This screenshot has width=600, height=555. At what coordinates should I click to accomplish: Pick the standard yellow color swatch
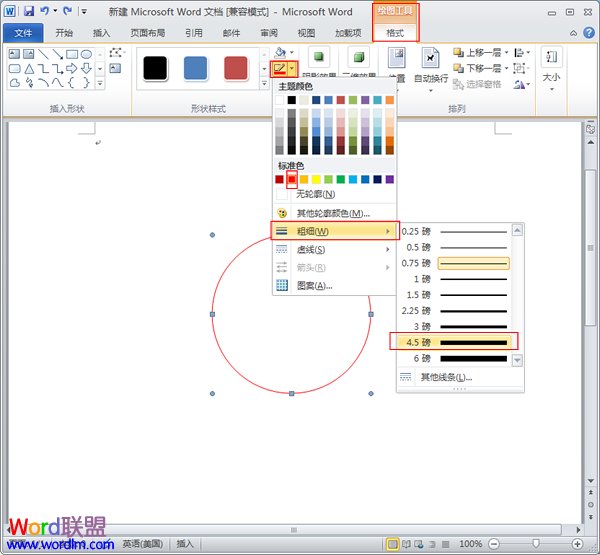[316, 180]
